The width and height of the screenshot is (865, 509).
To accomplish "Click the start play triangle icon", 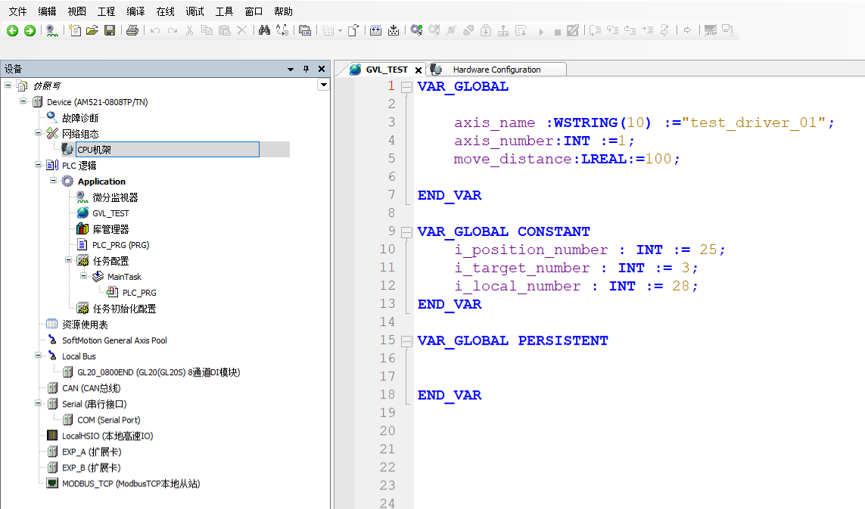I will point(541,32).
